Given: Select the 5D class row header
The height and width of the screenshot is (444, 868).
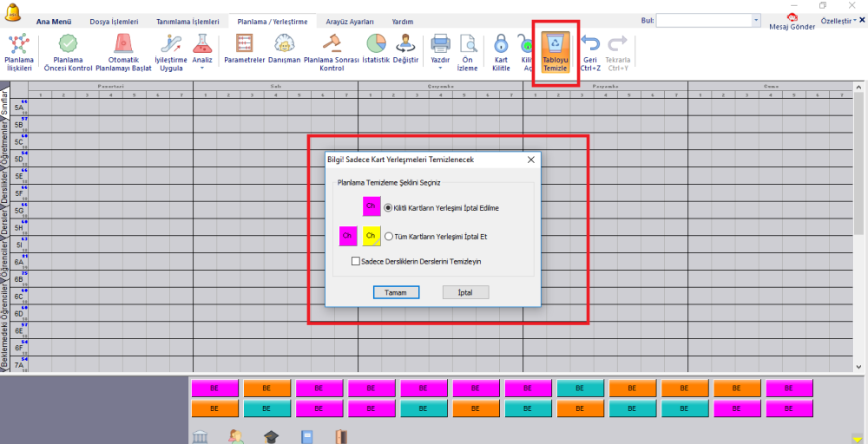Looking at the screenshot, I should 19,160.
